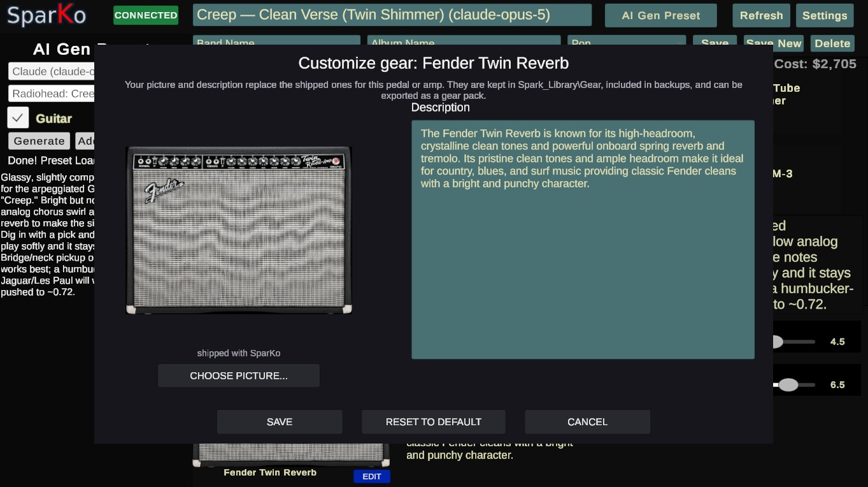Click the 'Customize gear: Fender Twin Reverb' title
This screenshot has width=868, height=487.
[434, 63]
